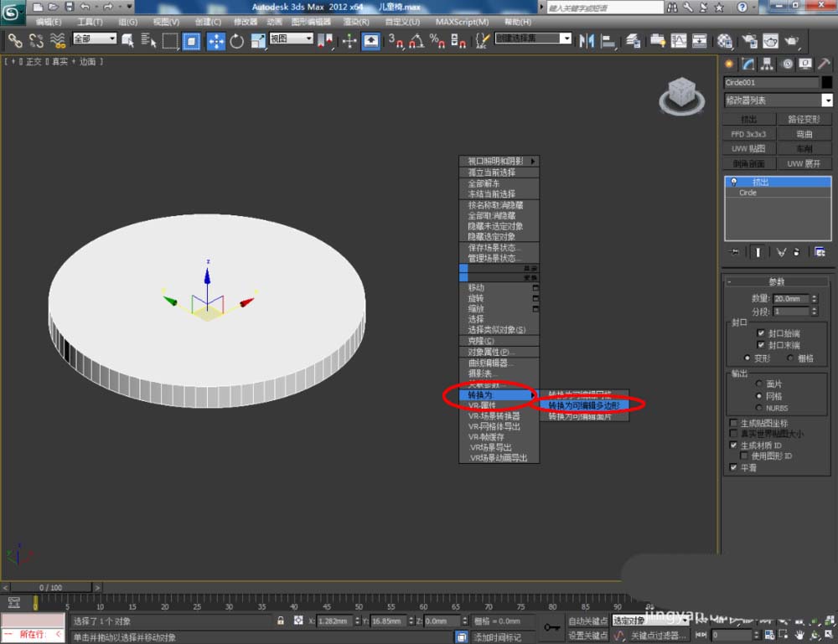Screen dimensions: 838x644
Task: Open the Hierarchy panel tab
Action: tap(767, 64)
